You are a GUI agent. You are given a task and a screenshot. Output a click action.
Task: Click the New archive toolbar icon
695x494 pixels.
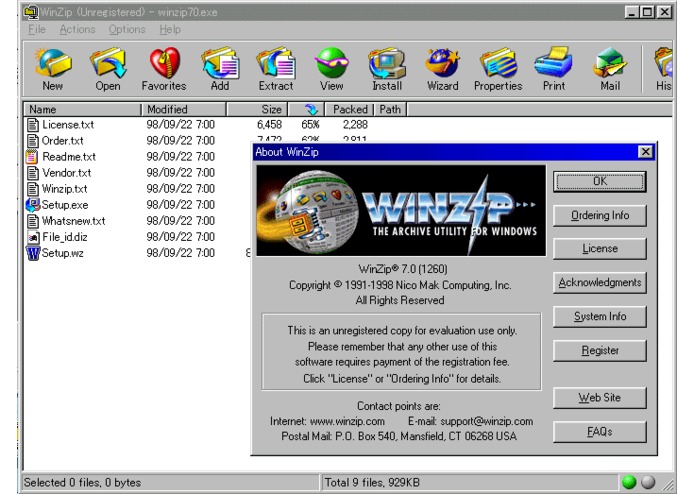click(x=53, y=63)
